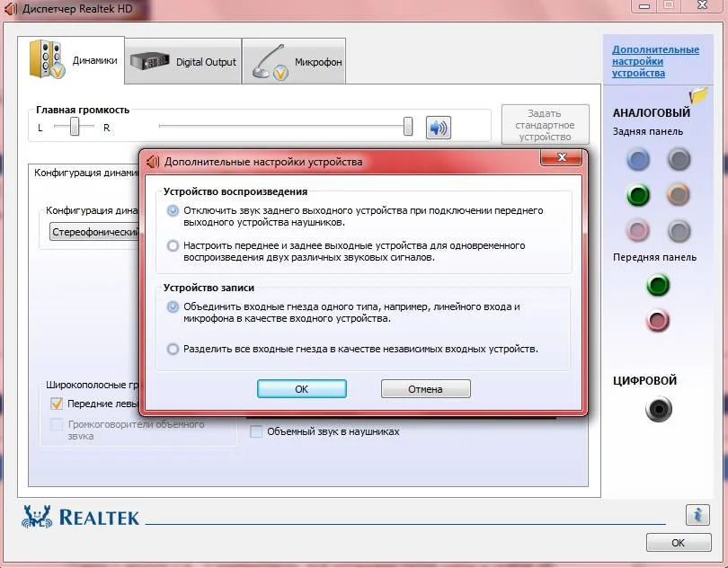Enable Объемный звук в наушниках checkbox
The height and width of the screenshot is (568, 728).
click(x=256, y=431)
